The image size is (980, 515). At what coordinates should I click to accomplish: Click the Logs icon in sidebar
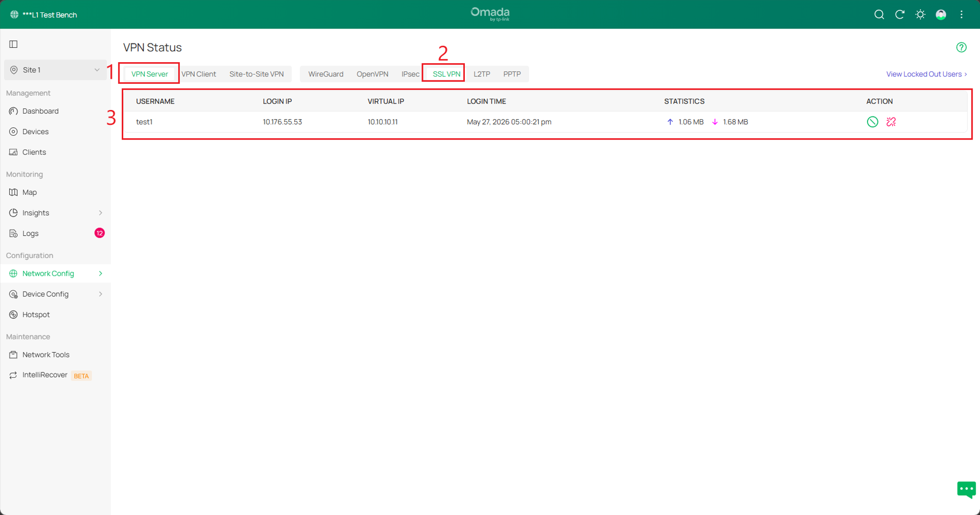[x=13, y=233]
